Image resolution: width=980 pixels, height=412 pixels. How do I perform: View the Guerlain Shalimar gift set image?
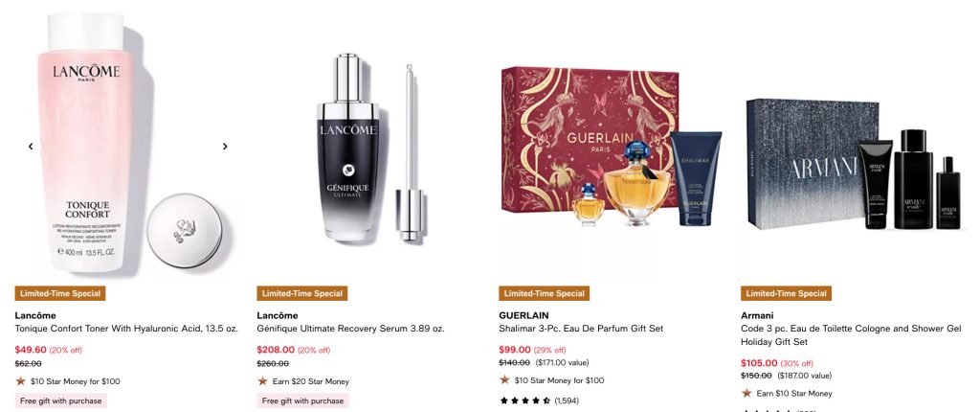click(x=612, y=148)
